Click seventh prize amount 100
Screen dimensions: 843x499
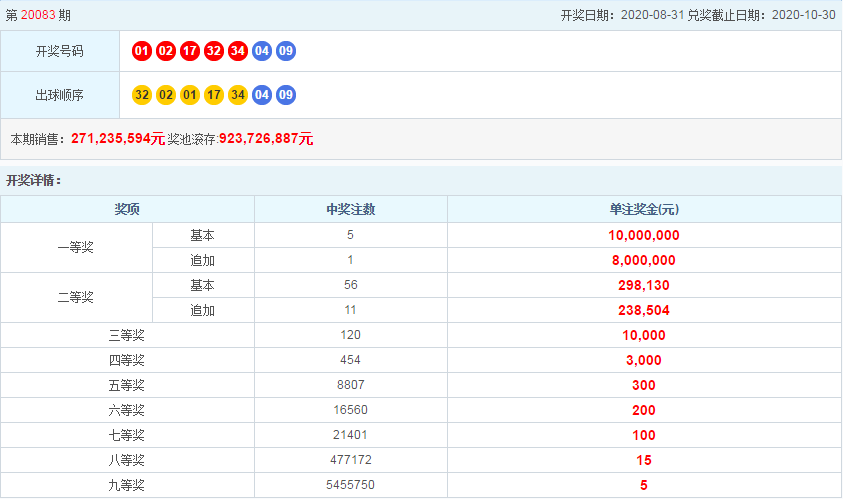[x=644, y=436]
